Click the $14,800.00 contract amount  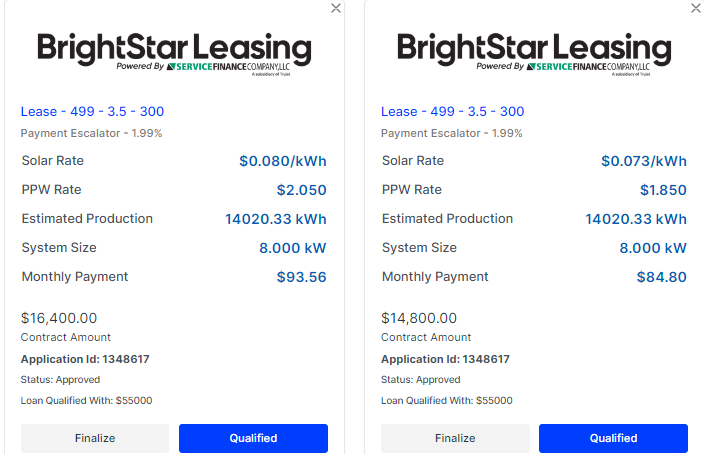tap(419, 318)
